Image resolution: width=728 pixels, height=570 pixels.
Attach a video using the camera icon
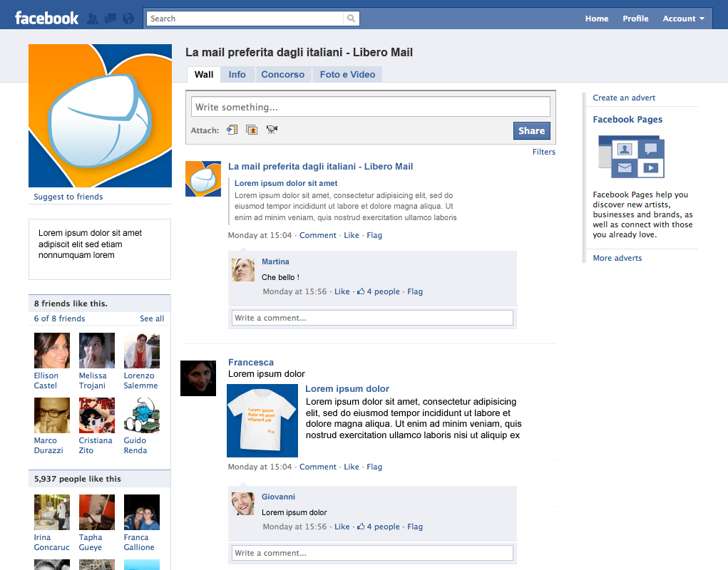(x=272, y=130)
